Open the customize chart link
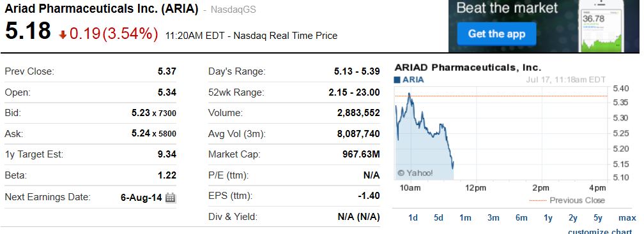The image size is (644, 234). click(x=600, y=231)
